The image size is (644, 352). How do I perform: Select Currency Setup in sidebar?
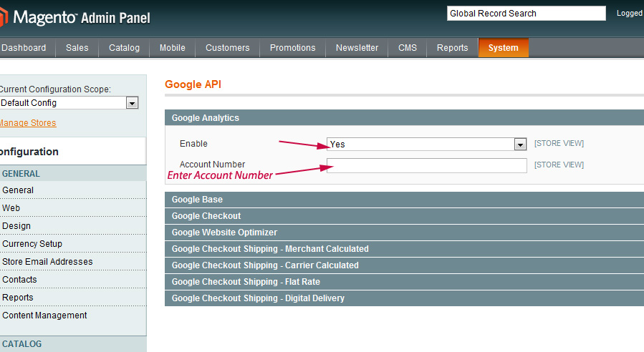[72, 244]
